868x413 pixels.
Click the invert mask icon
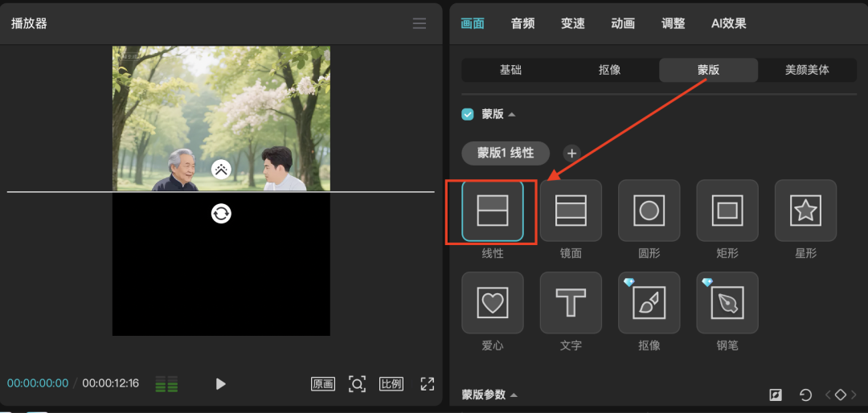(x=776, y=395)
